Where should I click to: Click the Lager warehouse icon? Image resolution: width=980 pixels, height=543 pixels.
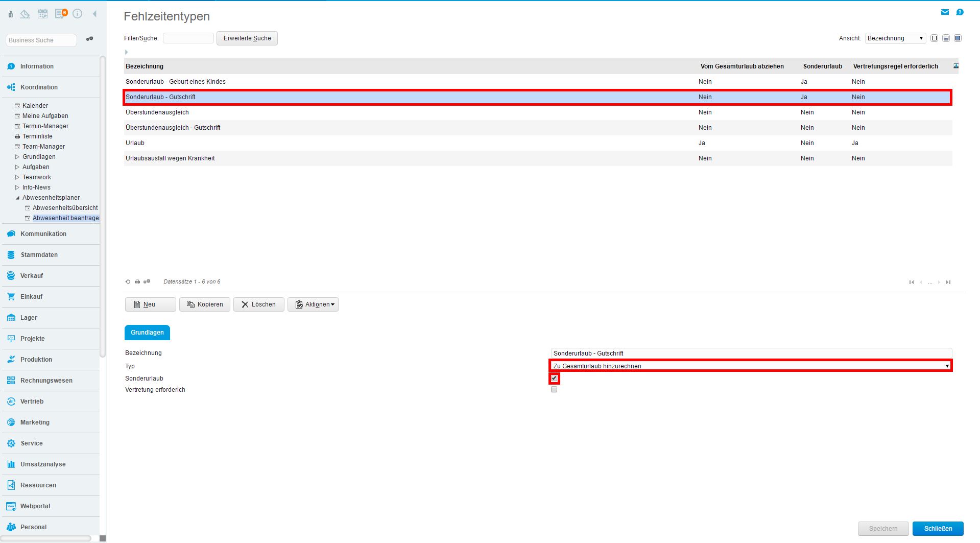(11, 318)
